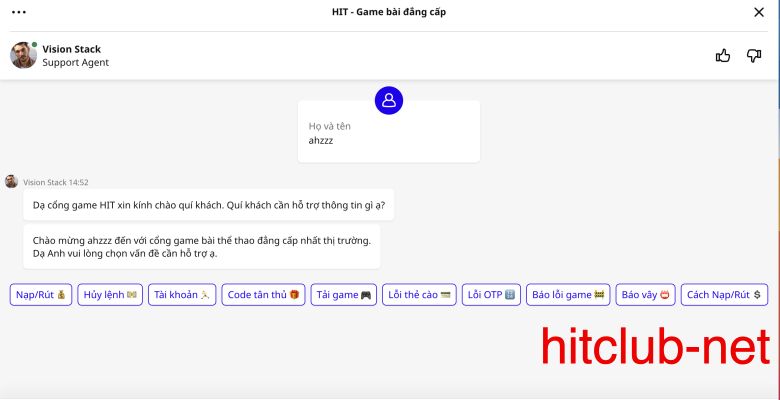This screenshot has width=780, height=400.
Task: Click the 'ahzzz' name value in form card
Action: (x=321, y=140)
